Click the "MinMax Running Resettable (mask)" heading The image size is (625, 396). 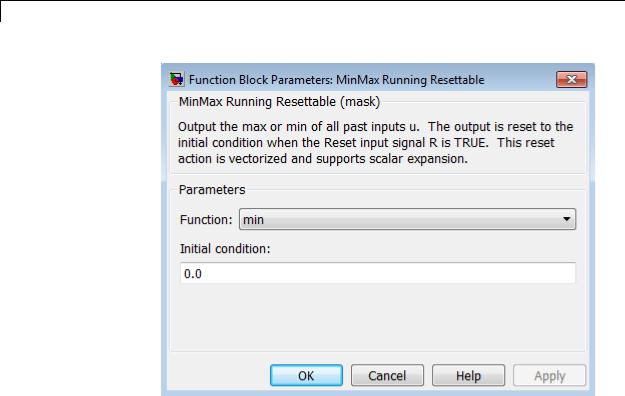coord(279,102)
